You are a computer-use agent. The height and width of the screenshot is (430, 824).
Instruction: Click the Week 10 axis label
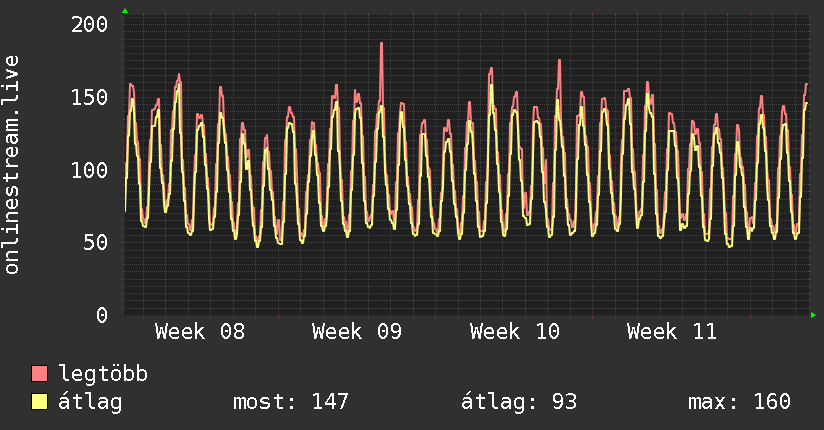pos(514,332)
